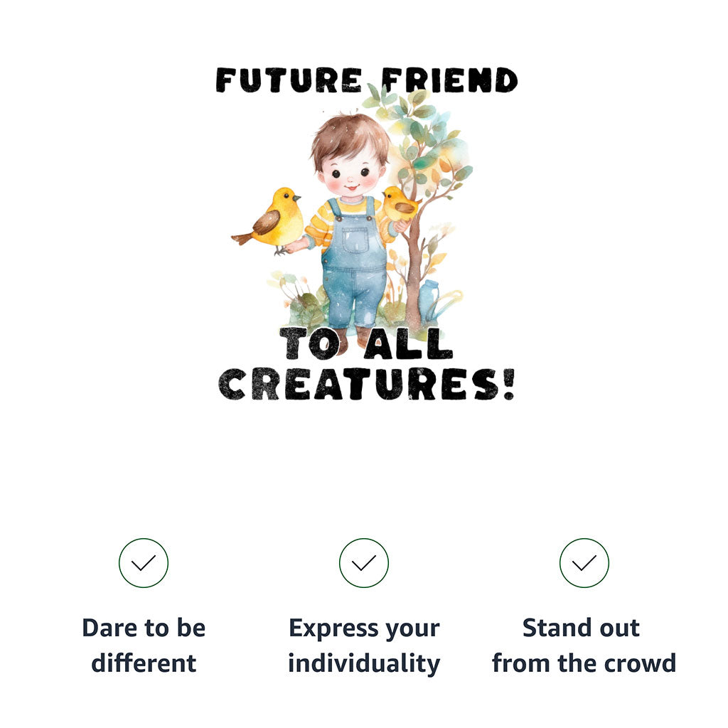Select the "Express your individuality" text
This screenshot has width=728, height=728.
(x=364, y=646)
